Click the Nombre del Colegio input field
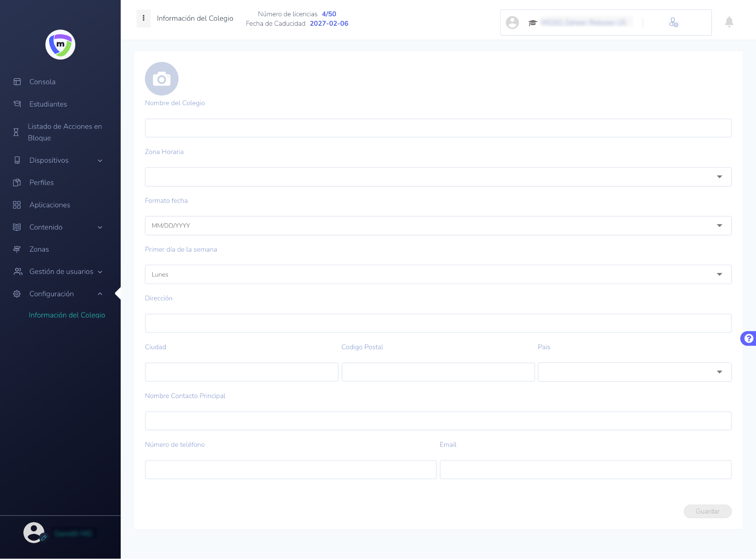 pyautogui.click(x=438, y=128)
